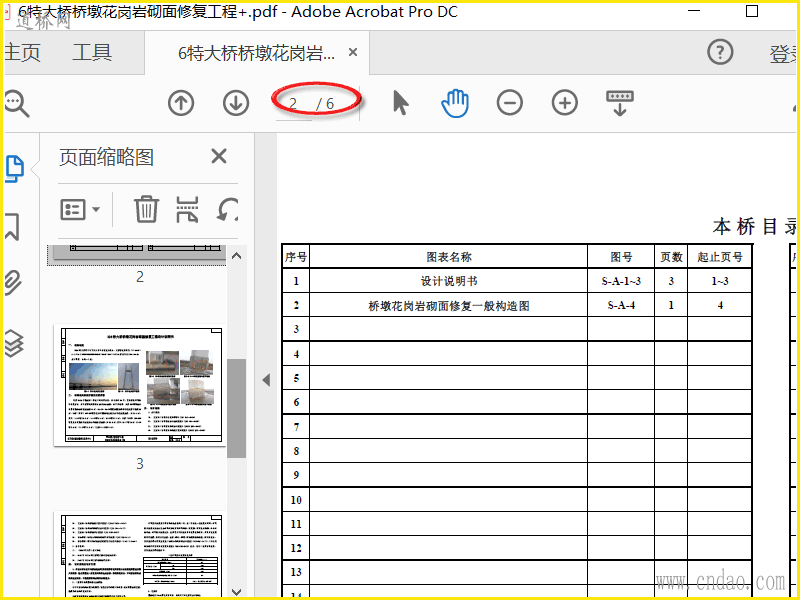This screenshot has height=600, width=800.
Task: Zoom out with the minus button
Action: (510, 103)
